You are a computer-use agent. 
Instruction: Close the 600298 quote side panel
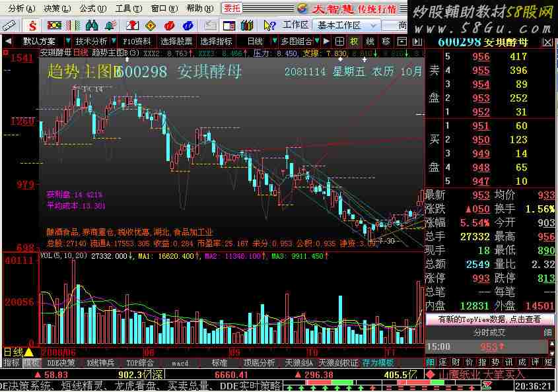[547, 43]
